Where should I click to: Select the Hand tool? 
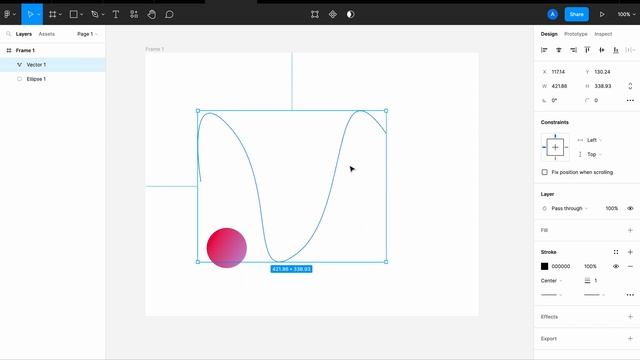[151, 14]
